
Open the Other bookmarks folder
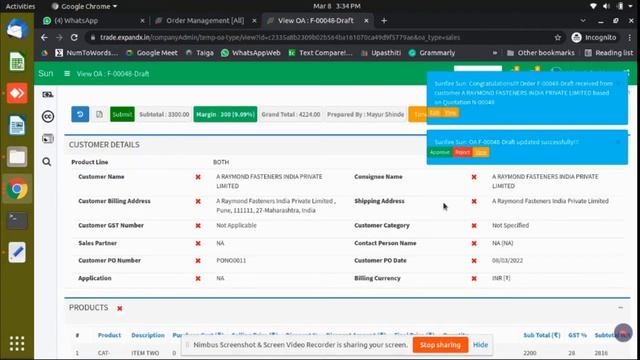point(540,53)
